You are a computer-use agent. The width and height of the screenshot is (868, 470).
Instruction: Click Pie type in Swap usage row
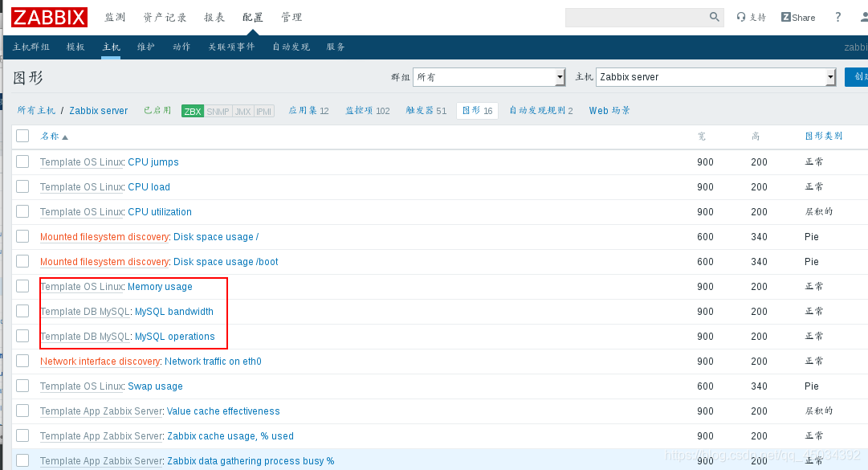tap(812, 386)
